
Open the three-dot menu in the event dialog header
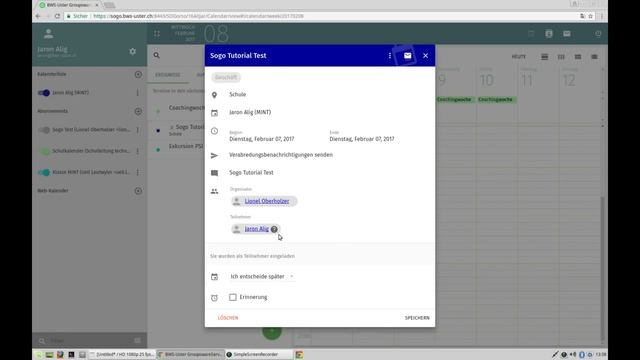coord(389,56)
